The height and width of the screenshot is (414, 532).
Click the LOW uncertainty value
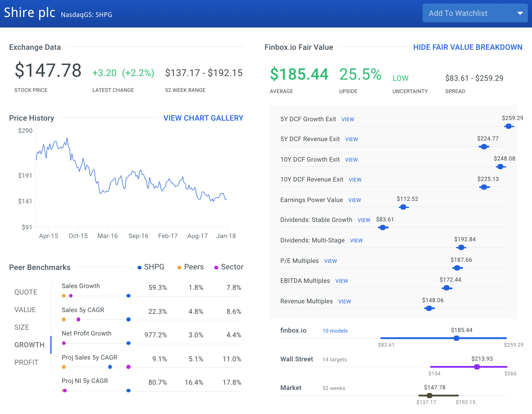(x=400, y=78)
